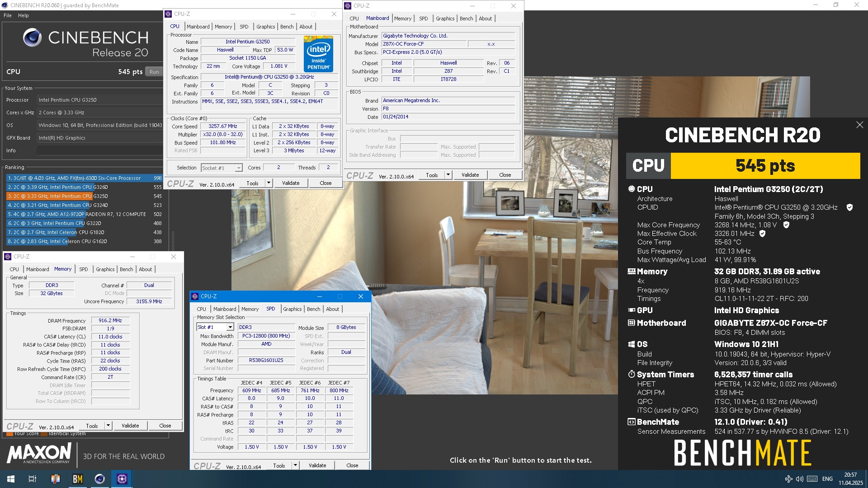Click the chip icon beside the CPU heading
This screenshot has width=868, height=488.
coord(632,189)
